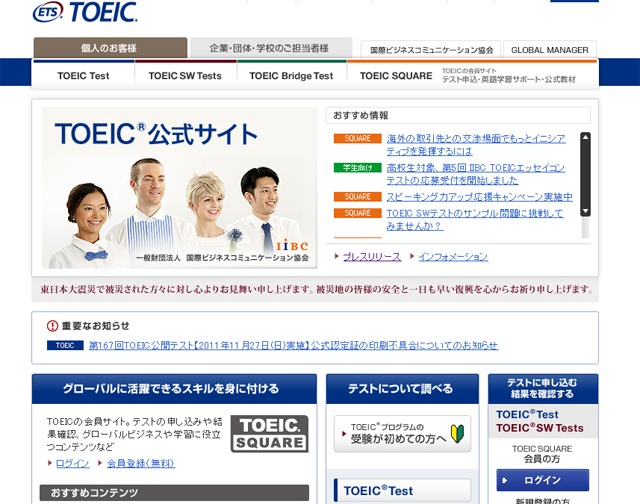
Task: Open the TOEIC Bridge Test menu item
Action: pyautogui.click(x=291, y=75)
